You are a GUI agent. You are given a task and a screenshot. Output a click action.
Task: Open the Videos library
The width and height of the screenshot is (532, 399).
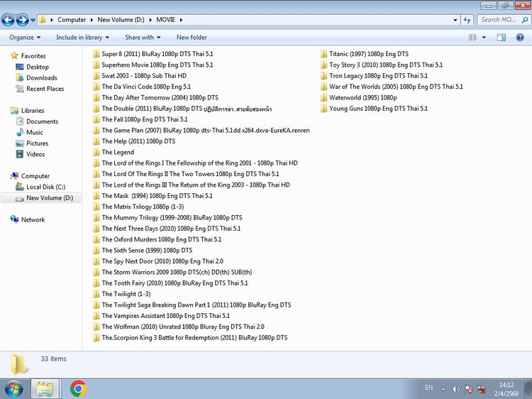pos(35,154)
